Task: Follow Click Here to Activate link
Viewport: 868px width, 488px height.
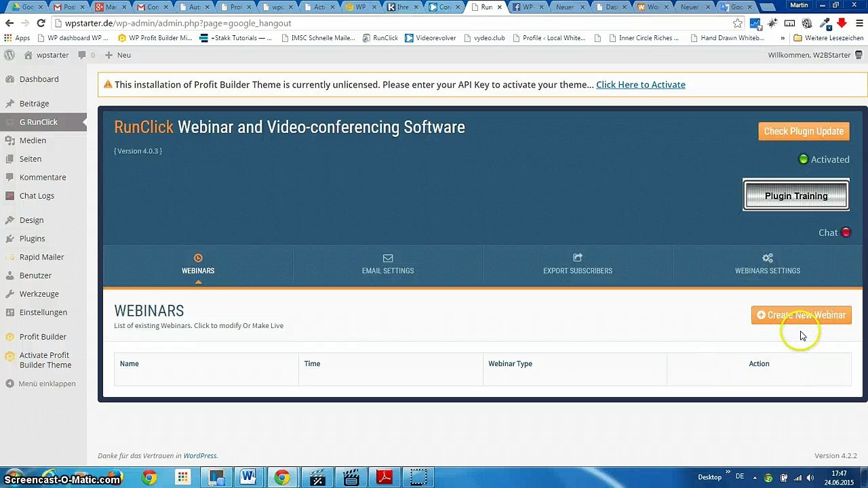Action: click(x=640, y=85)
